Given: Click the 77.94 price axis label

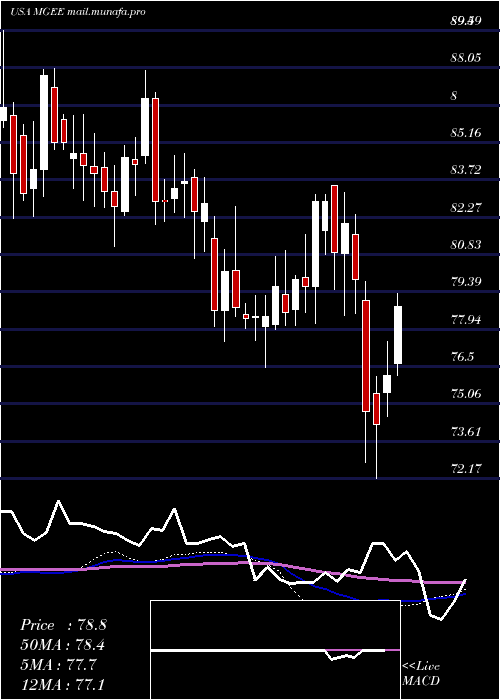Looking at the screenshot, I should coord(466,320).
